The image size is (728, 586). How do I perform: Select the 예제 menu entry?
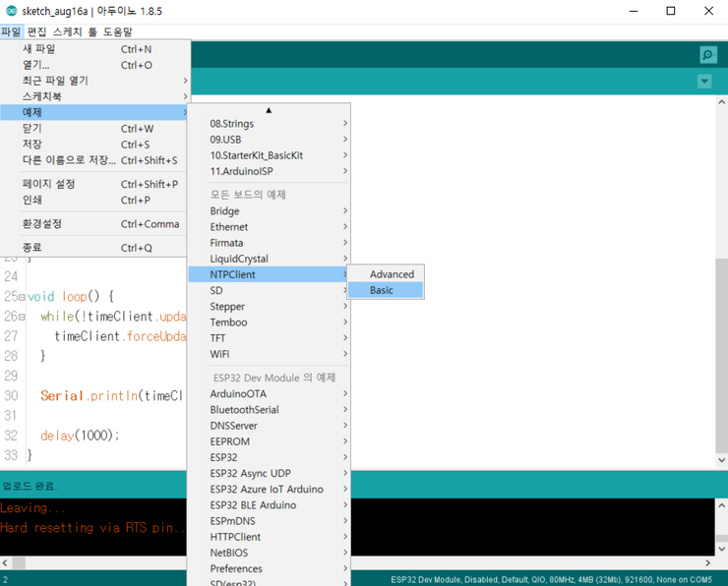pos(94,112)
